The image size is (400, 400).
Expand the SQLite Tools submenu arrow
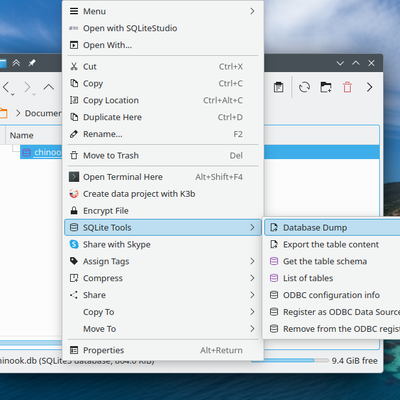point(252,228)
